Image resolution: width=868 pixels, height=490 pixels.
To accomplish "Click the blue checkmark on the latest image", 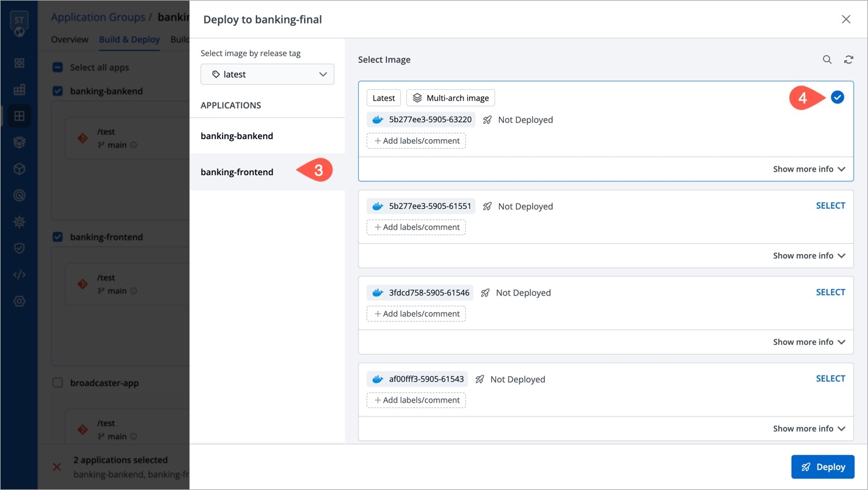I will click(x=837, y=98).
